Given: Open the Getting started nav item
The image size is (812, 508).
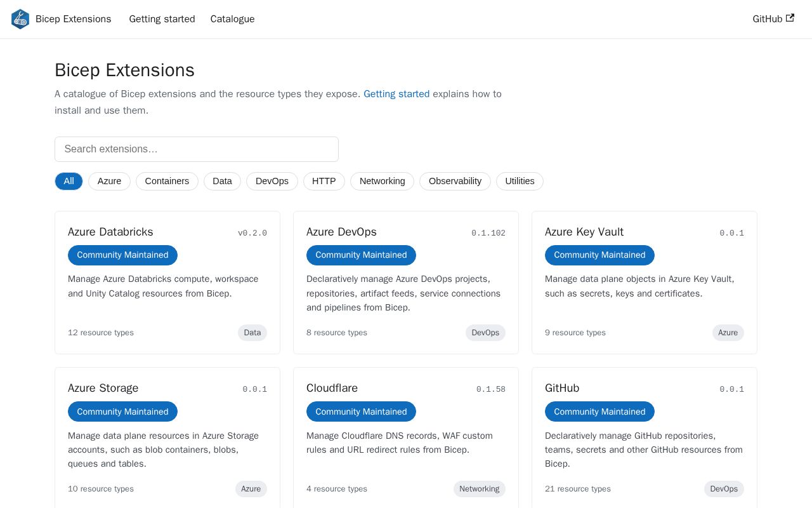Looking at the screenshot, I should click(162, 19).
